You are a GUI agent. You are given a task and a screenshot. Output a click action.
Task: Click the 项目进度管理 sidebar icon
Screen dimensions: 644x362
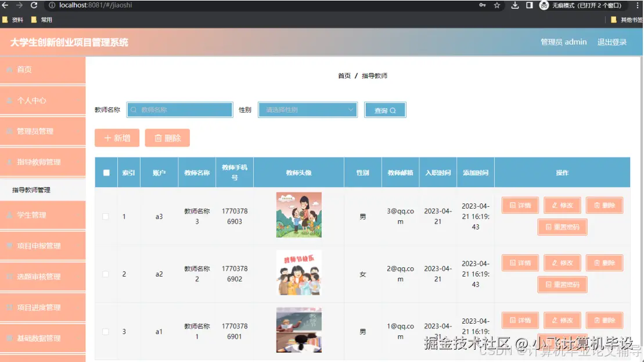tap(9, 307)
